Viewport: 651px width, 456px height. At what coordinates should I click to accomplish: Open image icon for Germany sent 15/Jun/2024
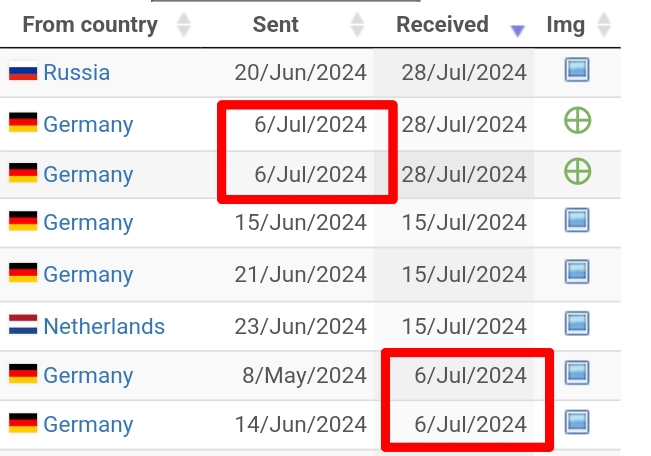pos(577,220)
